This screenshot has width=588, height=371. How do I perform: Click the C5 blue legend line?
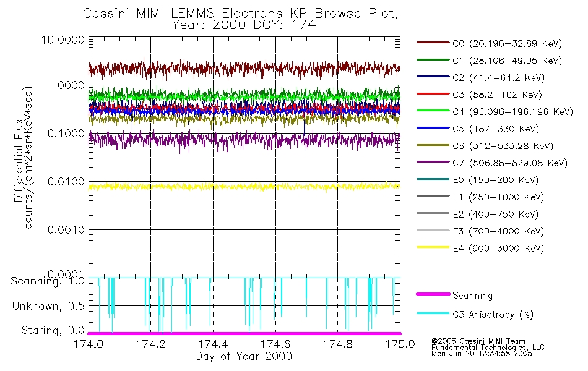(x=433, y=128)
